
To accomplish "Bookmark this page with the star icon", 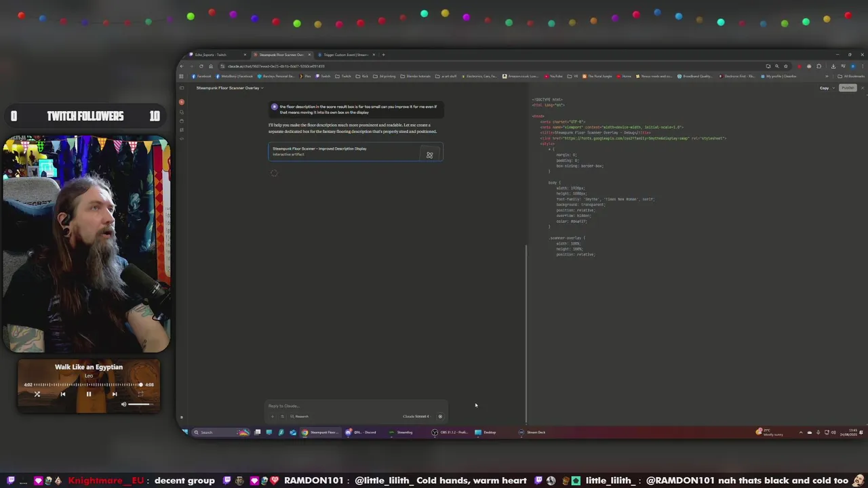I will pos(785,66).
